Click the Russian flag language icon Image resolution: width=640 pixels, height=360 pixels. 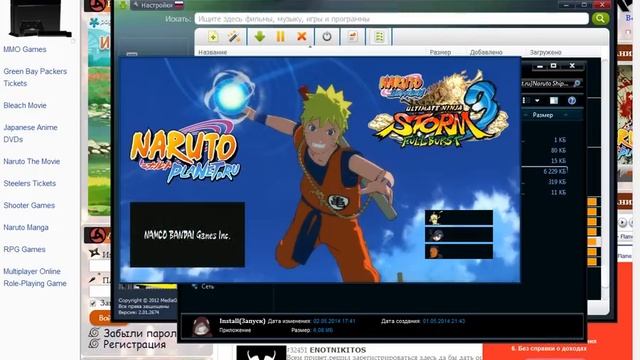179,5
